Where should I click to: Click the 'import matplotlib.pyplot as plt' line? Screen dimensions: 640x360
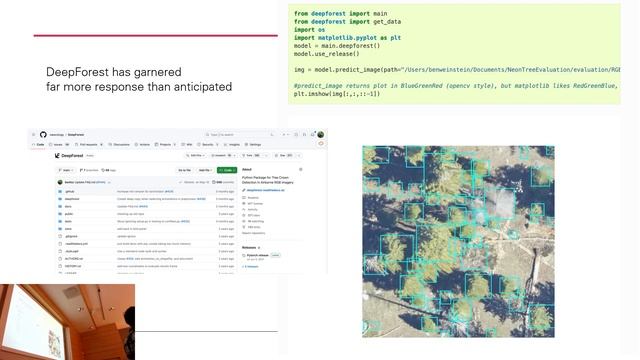[x=347, y=38]
